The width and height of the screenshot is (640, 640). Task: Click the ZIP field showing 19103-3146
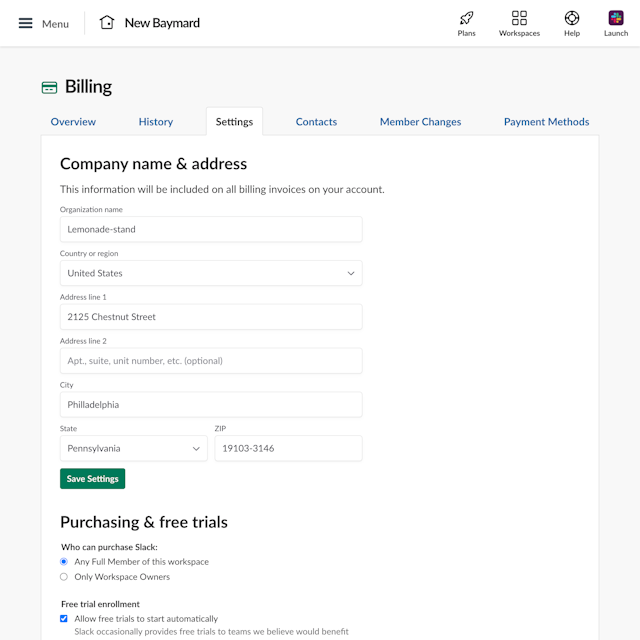[289, 448]
